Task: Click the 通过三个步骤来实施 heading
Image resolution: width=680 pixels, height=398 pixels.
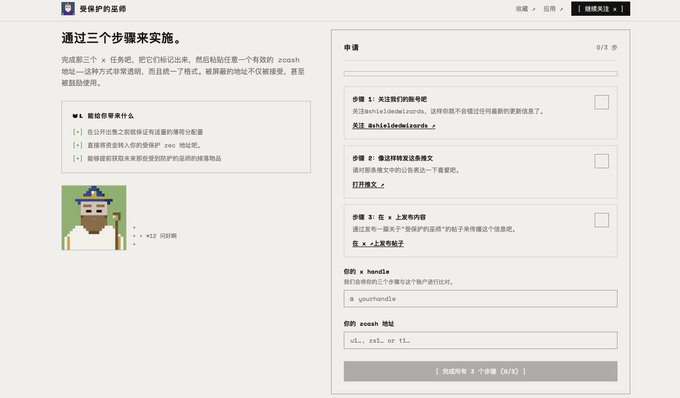Action: [x=121, y=38]
